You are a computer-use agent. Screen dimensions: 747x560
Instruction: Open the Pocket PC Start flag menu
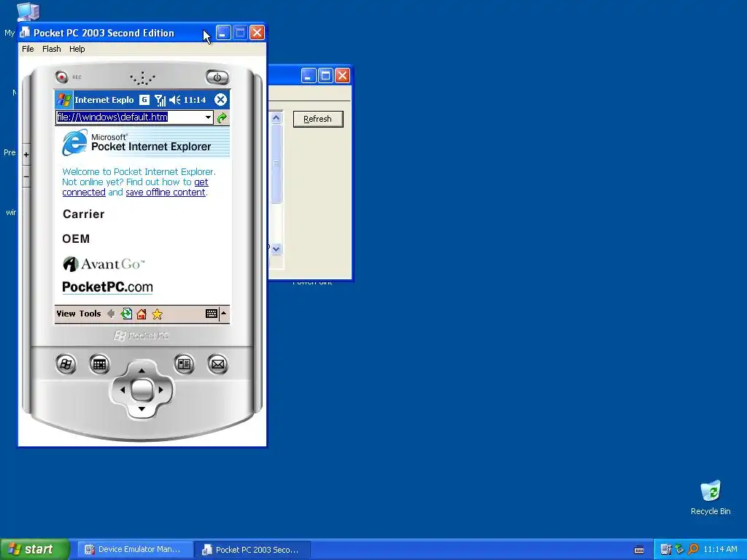[x=64, y=100]
